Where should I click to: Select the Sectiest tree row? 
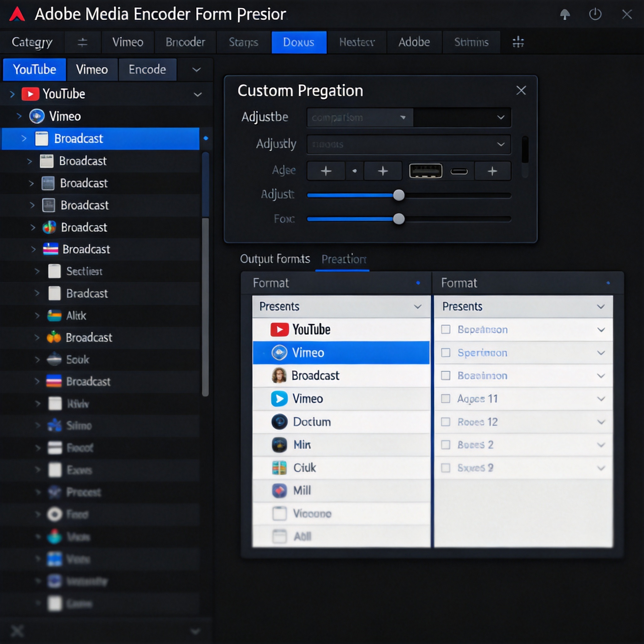click(100, 271)
